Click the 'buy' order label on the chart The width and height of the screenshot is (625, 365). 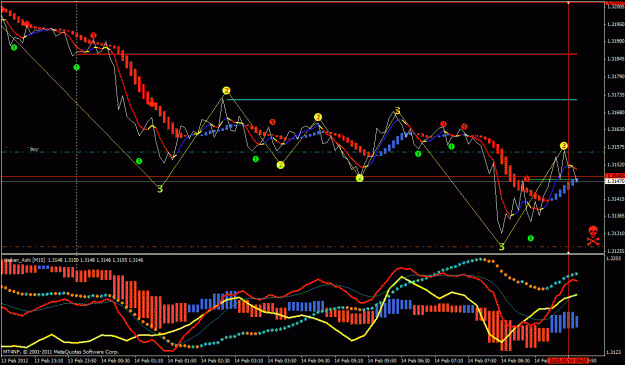[34, 149]
